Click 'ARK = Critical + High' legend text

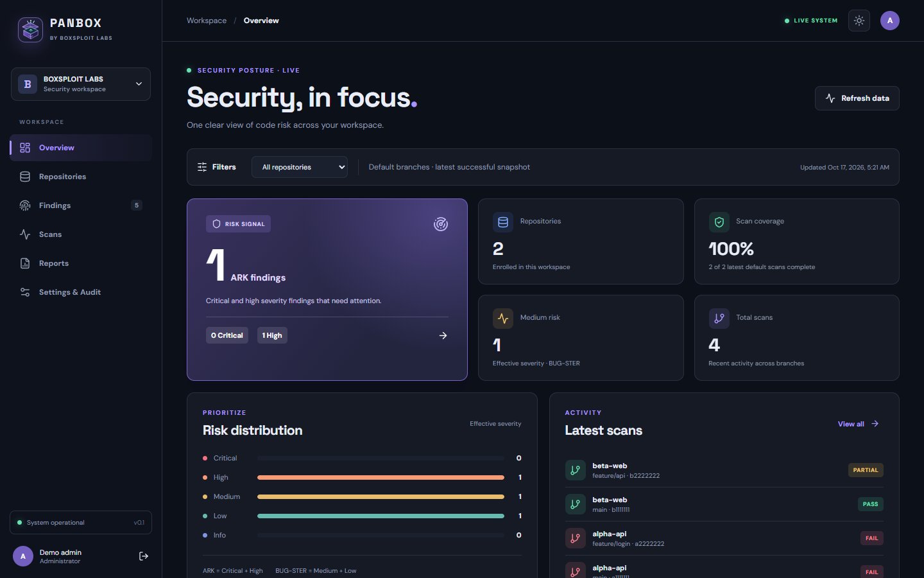tap(233, 570)
